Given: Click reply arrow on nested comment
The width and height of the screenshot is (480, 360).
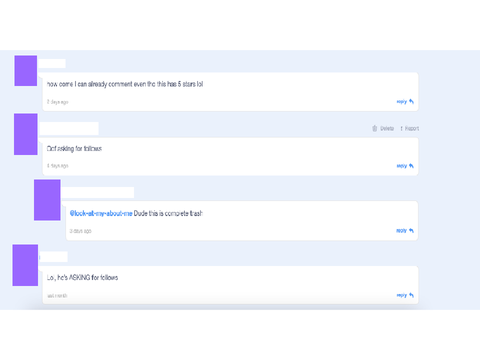Looking at the screenshot, I should coord(411,230).
